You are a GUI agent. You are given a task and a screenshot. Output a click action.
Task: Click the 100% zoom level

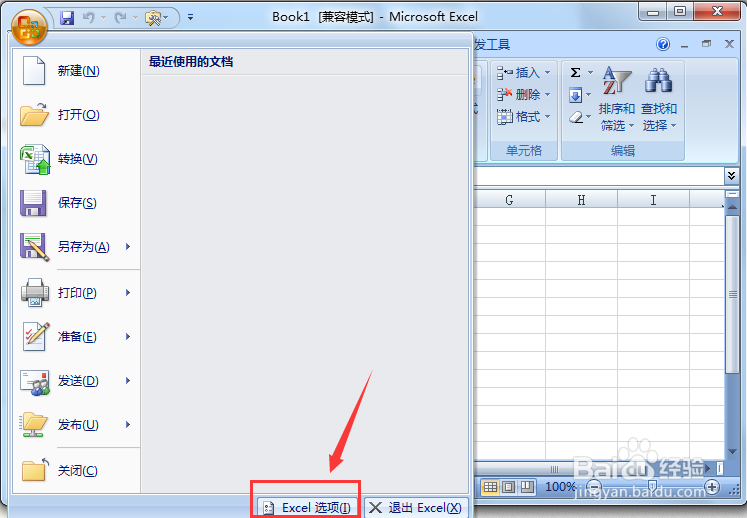point(560,487)
